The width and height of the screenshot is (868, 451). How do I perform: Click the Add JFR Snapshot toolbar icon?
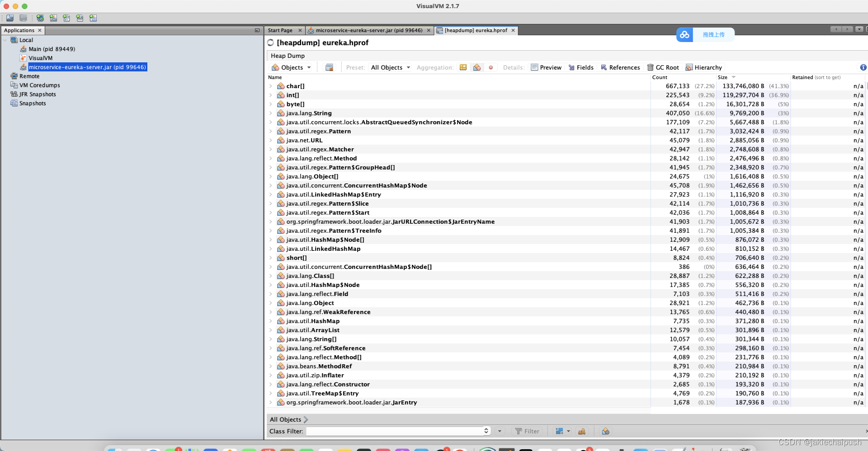click(80, 18)
